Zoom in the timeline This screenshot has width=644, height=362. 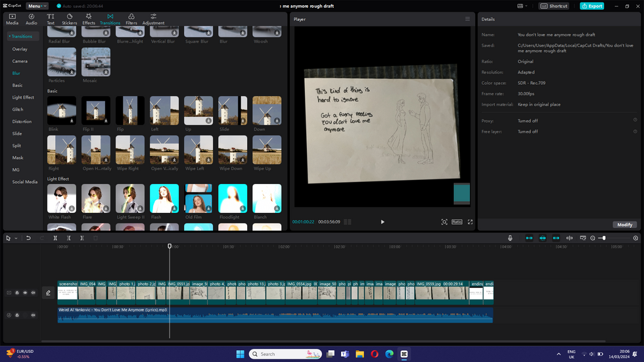[x=635, y=238]
